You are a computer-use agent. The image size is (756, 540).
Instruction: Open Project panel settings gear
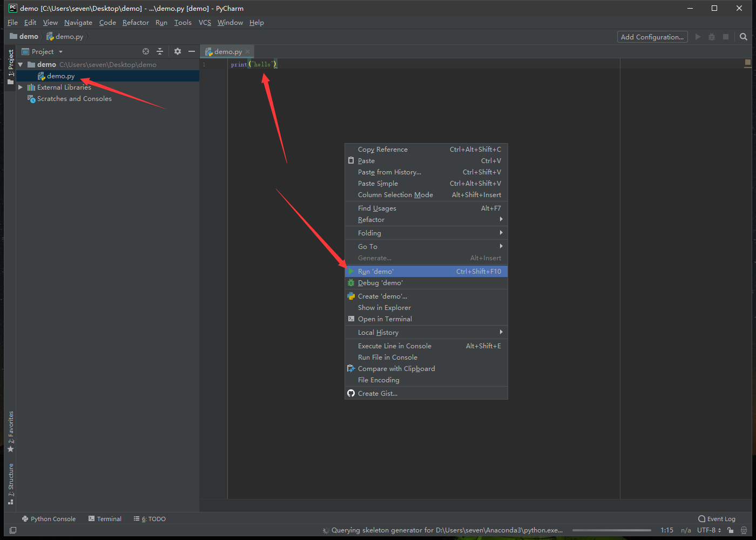(x=178, y=51)
